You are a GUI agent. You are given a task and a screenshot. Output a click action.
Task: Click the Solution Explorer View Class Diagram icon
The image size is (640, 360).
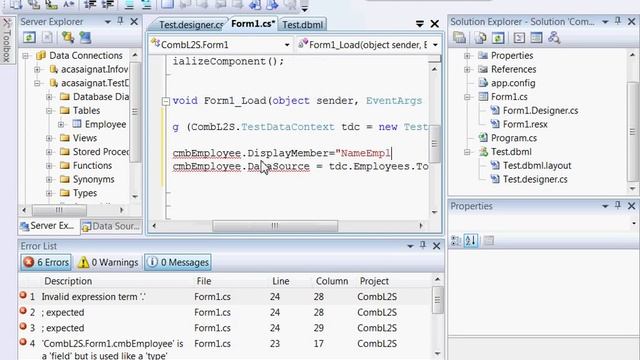pos(554,38)
